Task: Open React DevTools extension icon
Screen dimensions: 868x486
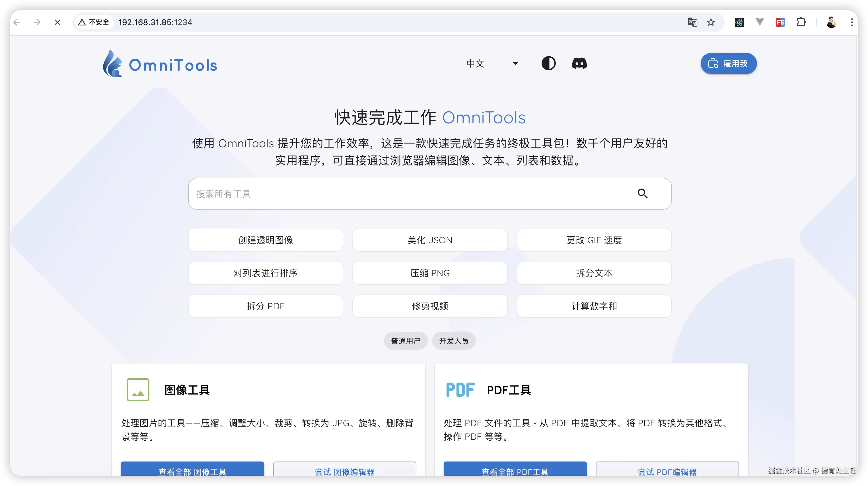Action: (x=739, y=22)
